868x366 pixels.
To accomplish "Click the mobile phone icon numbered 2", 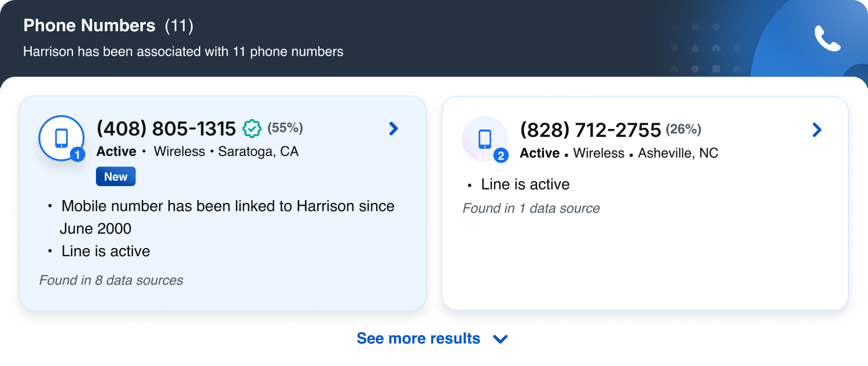I will click(485, 139).
